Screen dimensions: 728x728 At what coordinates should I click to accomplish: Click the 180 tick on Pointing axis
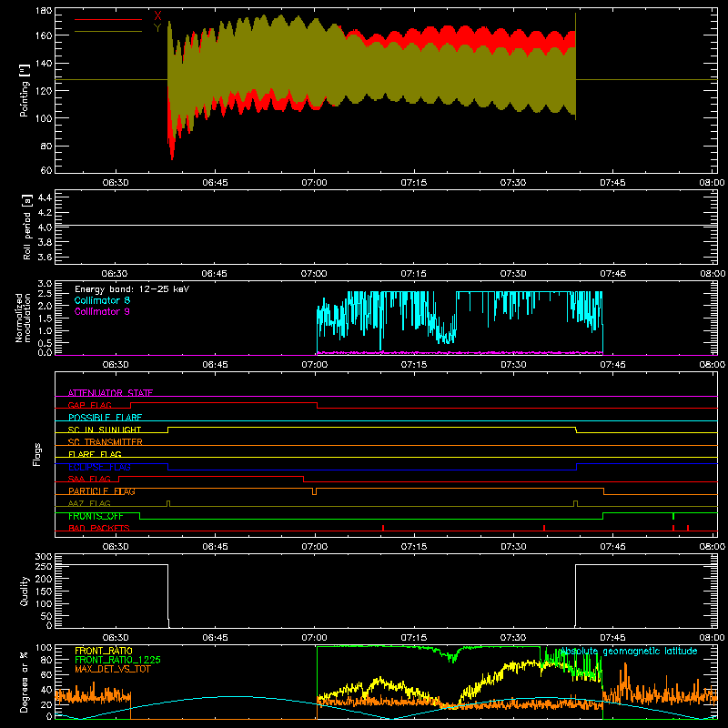click(44, 11)
